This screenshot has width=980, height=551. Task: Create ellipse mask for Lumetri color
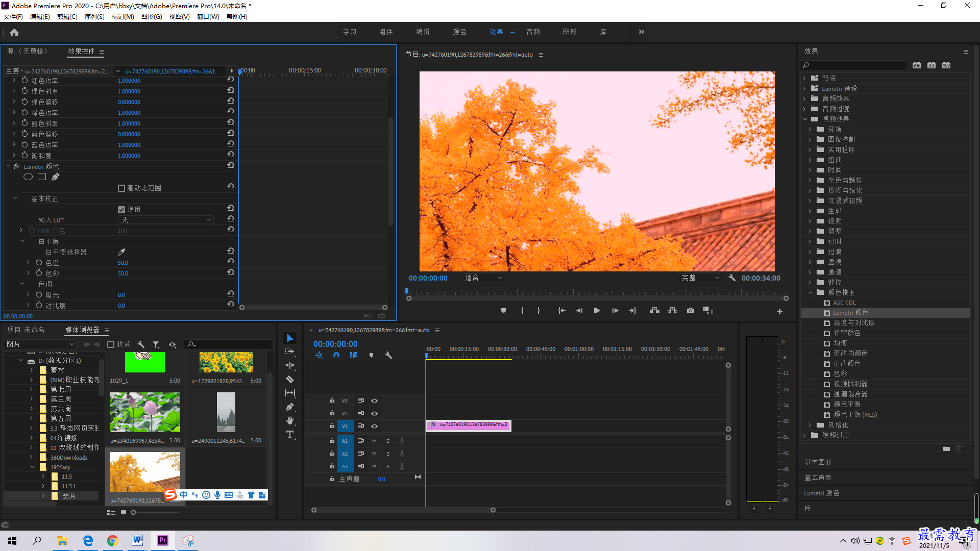[28, 177]
